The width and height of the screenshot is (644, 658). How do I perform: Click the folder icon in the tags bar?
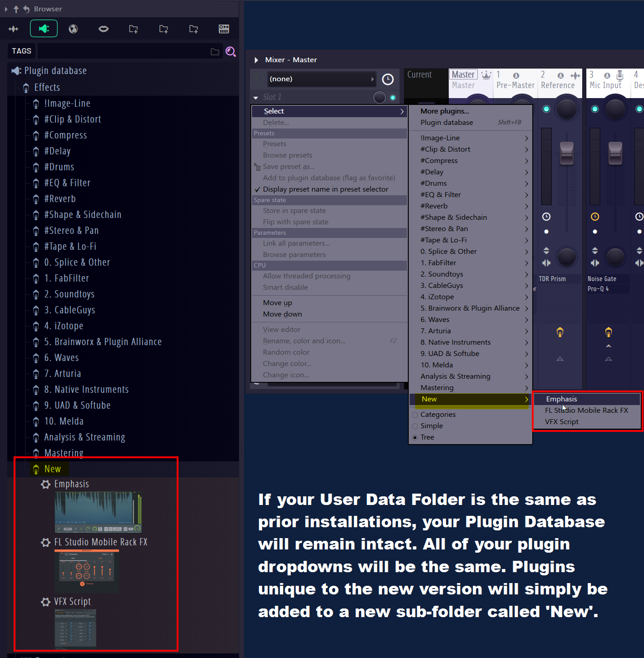point(215,52)
